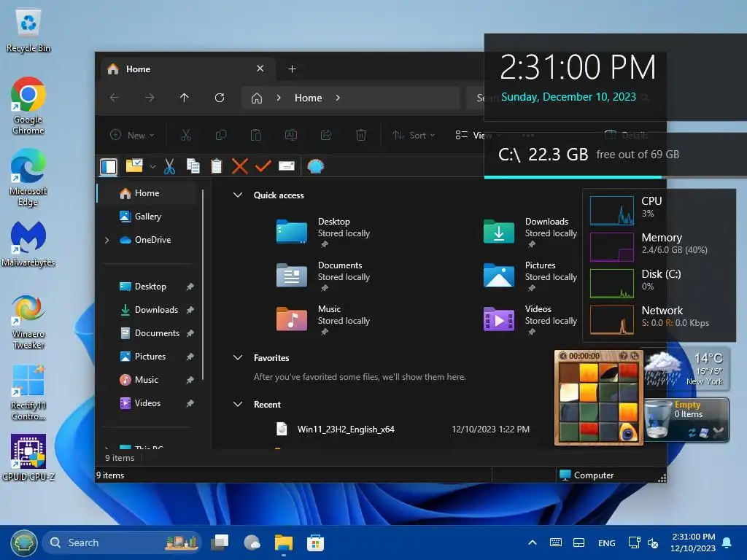This screenshot has width=747, height=560.
Task: Click the Network graph in gadget
Action: (612, 319)
